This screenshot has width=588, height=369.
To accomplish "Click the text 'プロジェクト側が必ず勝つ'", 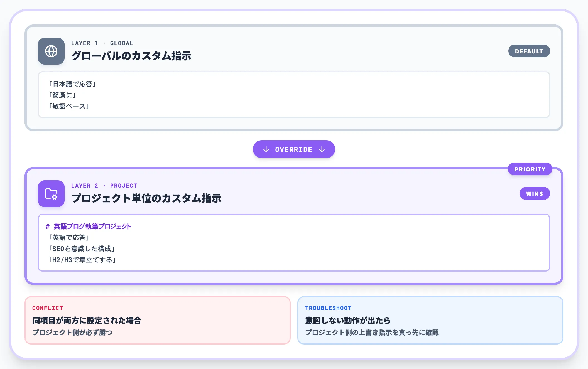I will click(x=72, y=333).
